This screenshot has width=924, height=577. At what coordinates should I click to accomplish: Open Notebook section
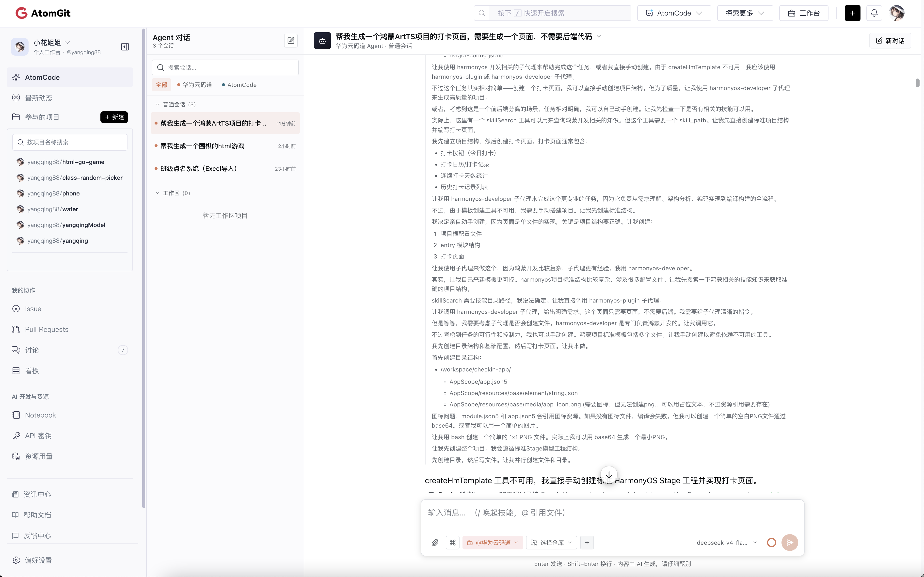pos(70,415)
